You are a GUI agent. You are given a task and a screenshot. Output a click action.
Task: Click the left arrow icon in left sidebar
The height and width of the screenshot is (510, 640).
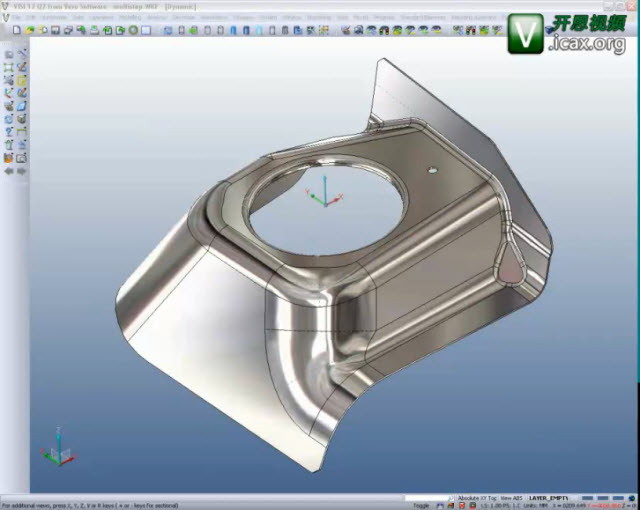point(8,170)
